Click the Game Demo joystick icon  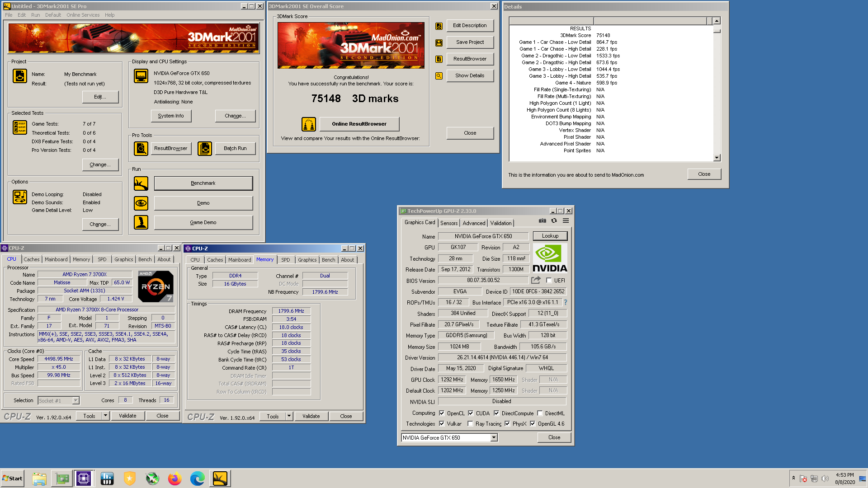coord(141,222)
